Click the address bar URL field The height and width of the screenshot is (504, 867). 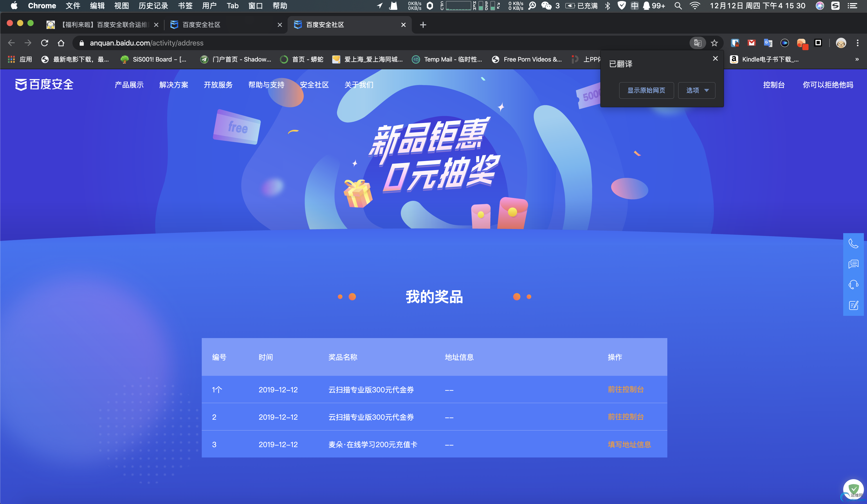[378, 43]
